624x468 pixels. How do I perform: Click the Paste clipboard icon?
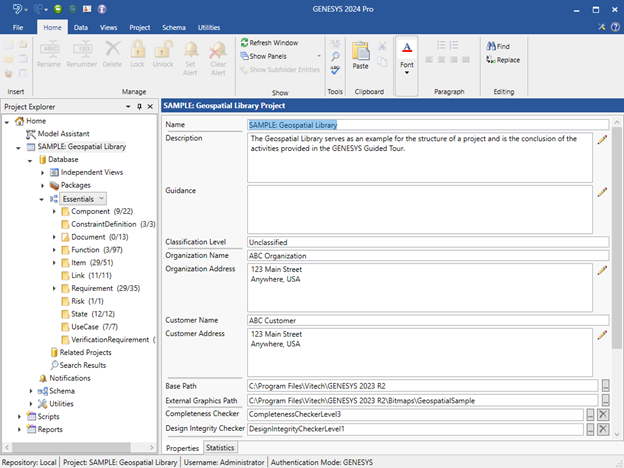tap(361, 51)
